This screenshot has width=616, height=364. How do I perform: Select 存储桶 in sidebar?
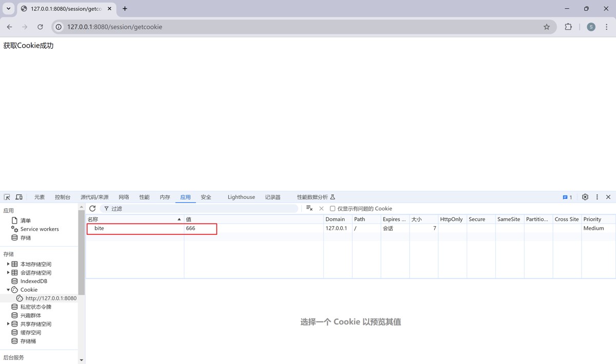coord(28,341)
